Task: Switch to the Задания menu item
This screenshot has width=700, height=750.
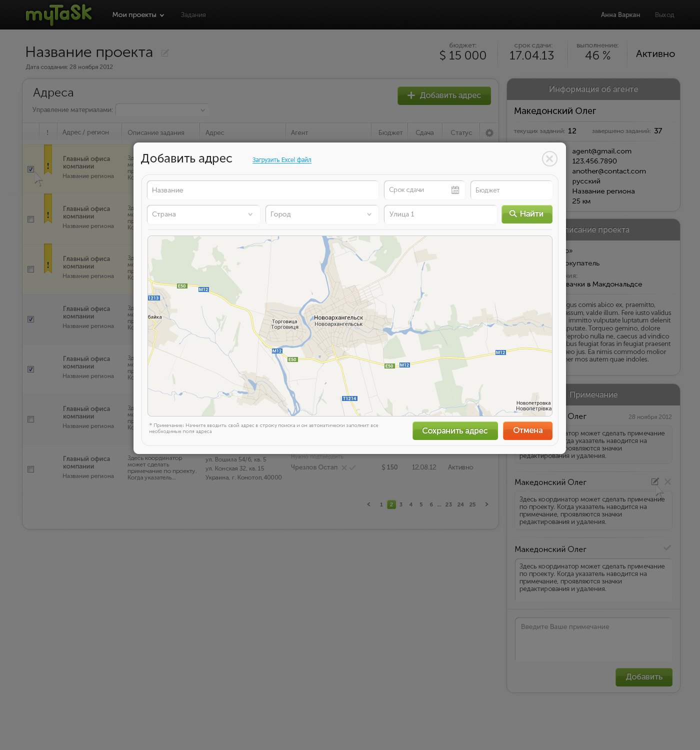Action: 193,15
